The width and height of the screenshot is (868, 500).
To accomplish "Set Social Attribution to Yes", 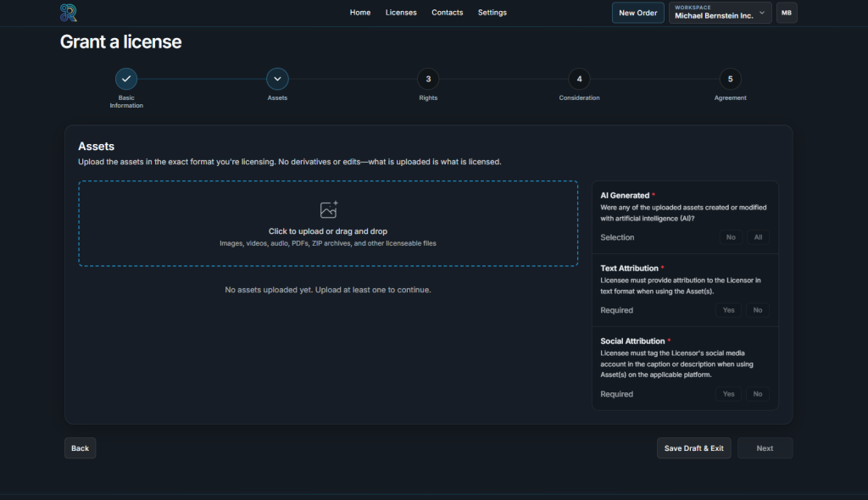I will click(x=728, y=394).
